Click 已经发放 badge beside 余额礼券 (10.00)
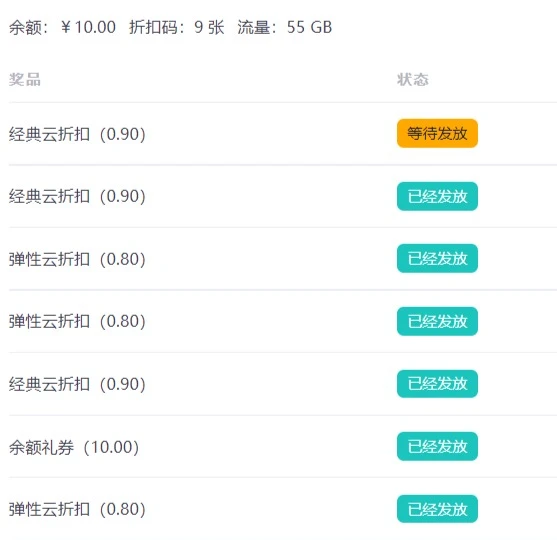Screen dimensions: 557x540 pos(437,446)
